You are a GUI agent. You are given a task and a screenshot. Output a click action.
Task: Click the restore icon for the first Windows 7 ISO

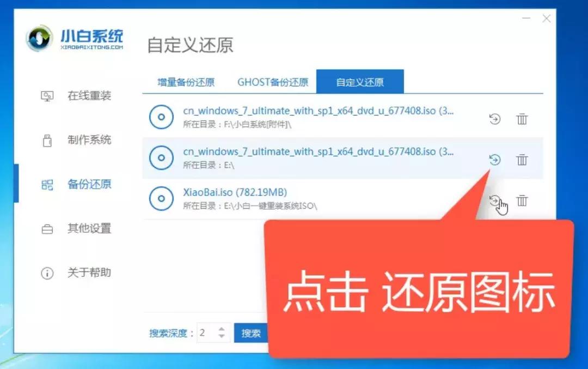coord(495,119)
